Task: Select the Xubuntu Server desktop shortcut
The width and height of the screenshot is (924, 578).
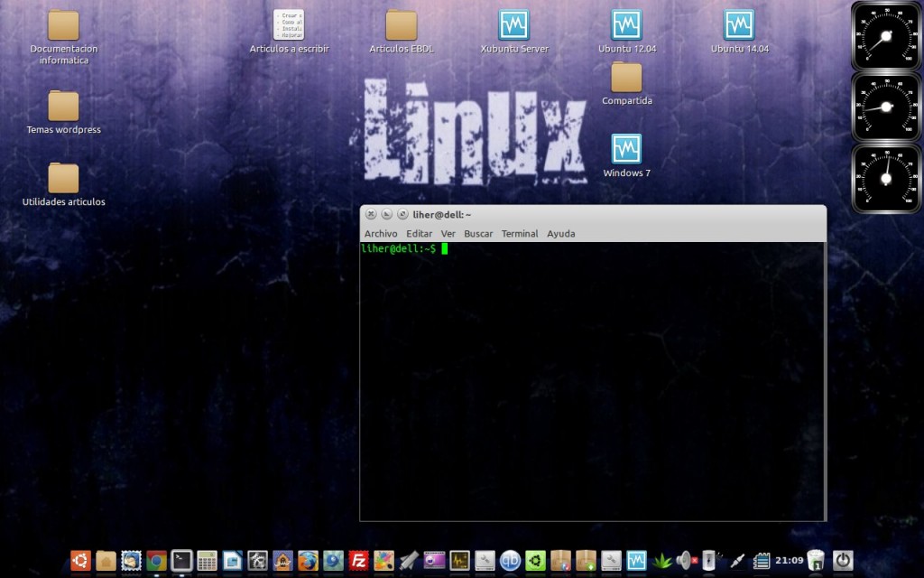Action: tap(513, 25)
